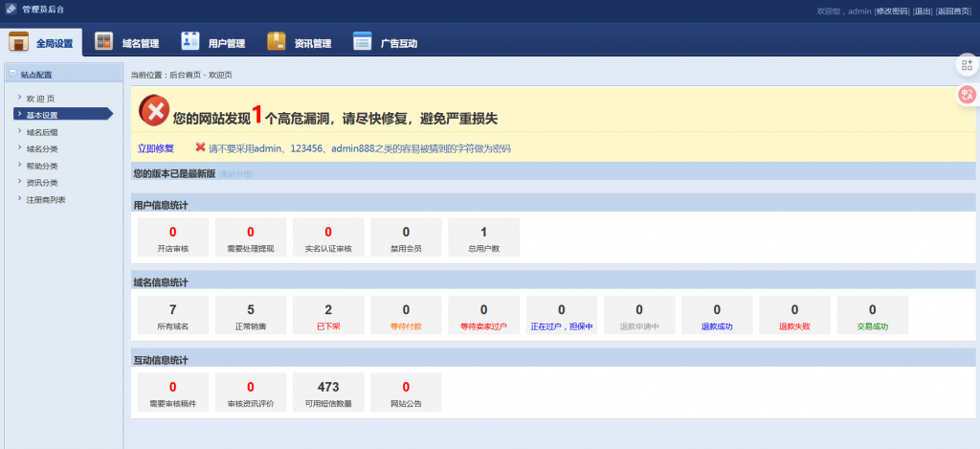Click the 所有域名 stat card

173,315
